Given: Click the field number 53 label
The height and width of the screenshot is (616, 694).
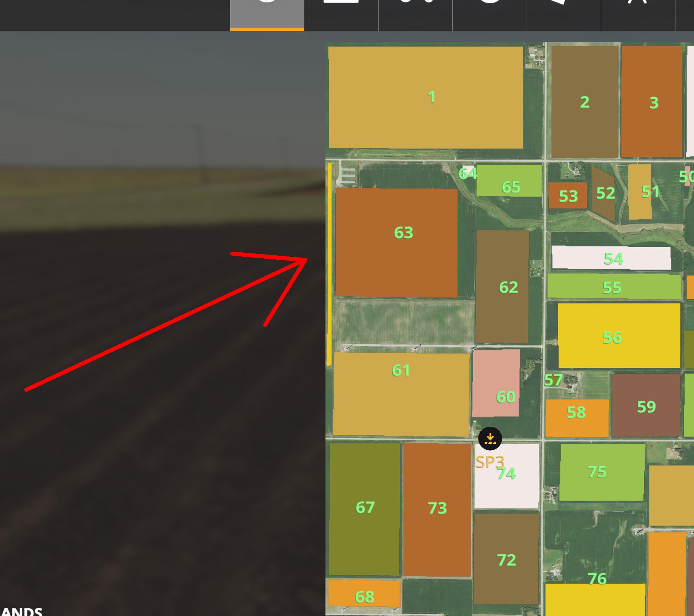Looking at the screenshot, I should [568, 196].
